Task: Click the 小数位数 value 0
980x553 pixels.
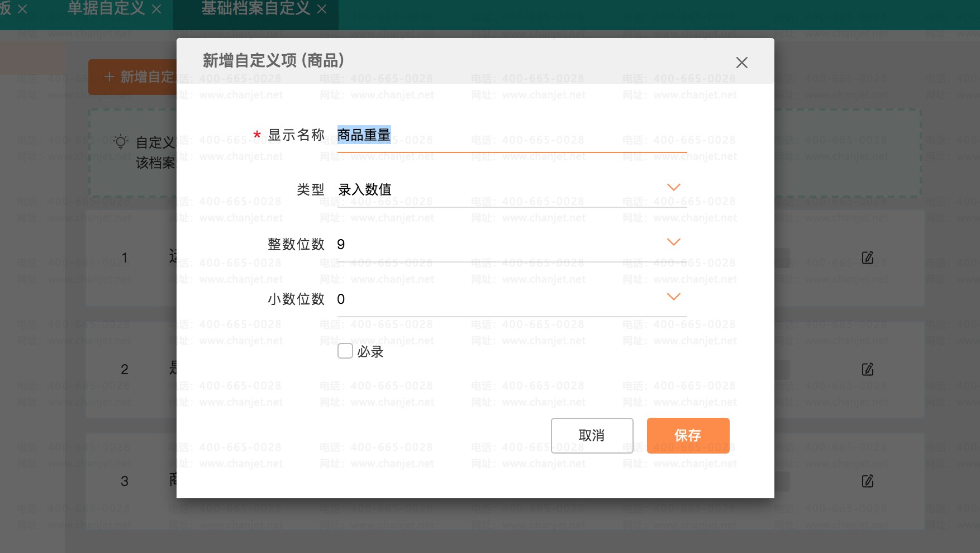Action: click(341, 299)
